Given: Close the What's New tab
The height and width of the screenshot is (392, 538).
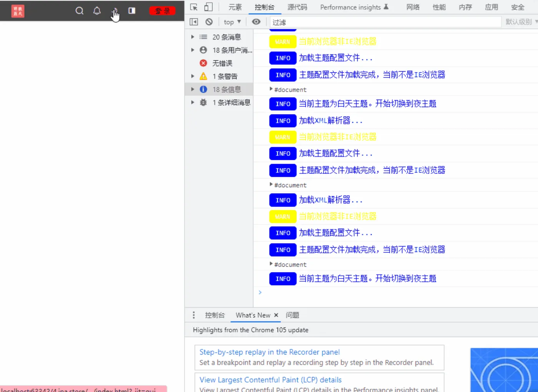Looking at the screenshot, I should click(x=276, y=315).
